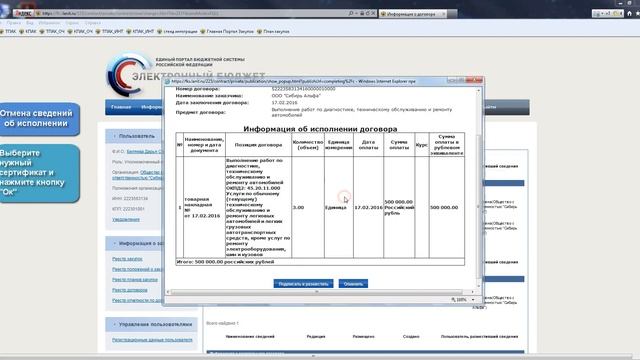Open the 'Избранное' browser menu
This screenshot has height=360, width=640.
click(x=49, y=23)
